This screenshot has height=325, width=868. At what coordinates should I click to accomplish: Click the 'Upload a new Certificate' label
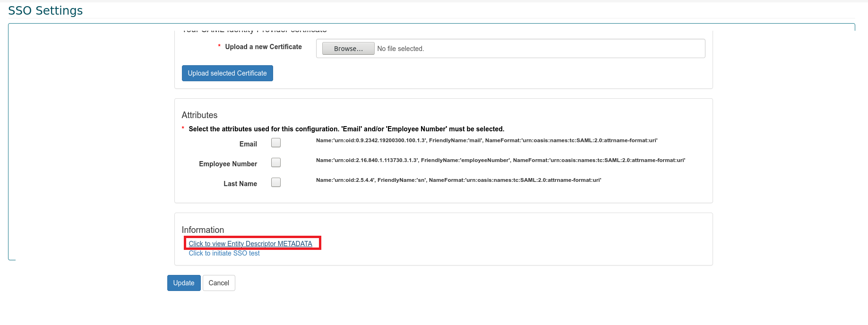[263, 47]
